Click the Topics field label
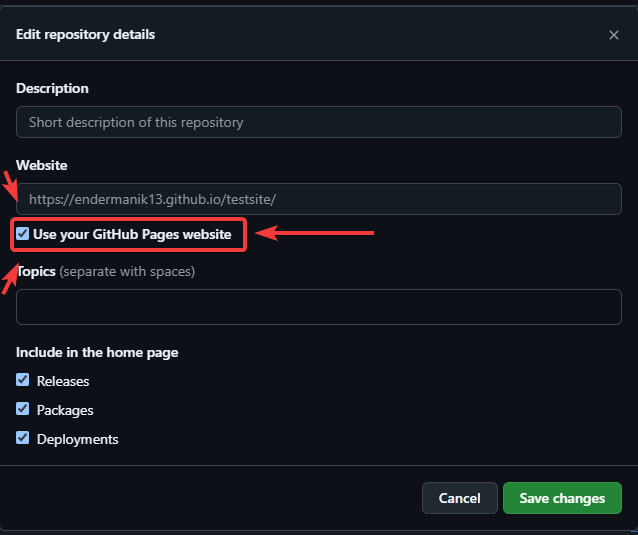Viewport: 638px width, 535px height. coord(36,271)
